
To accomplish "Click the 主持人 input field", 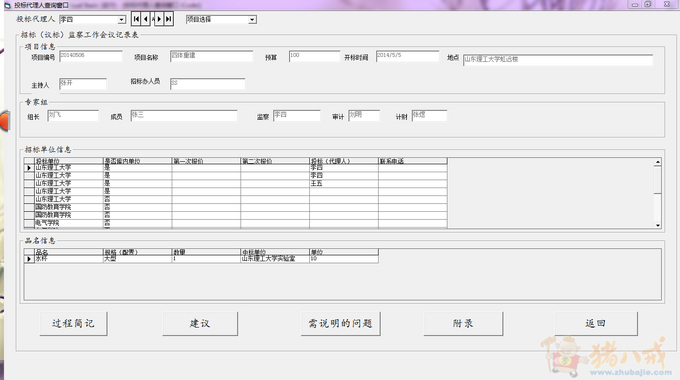I will [x=83, y=84].
